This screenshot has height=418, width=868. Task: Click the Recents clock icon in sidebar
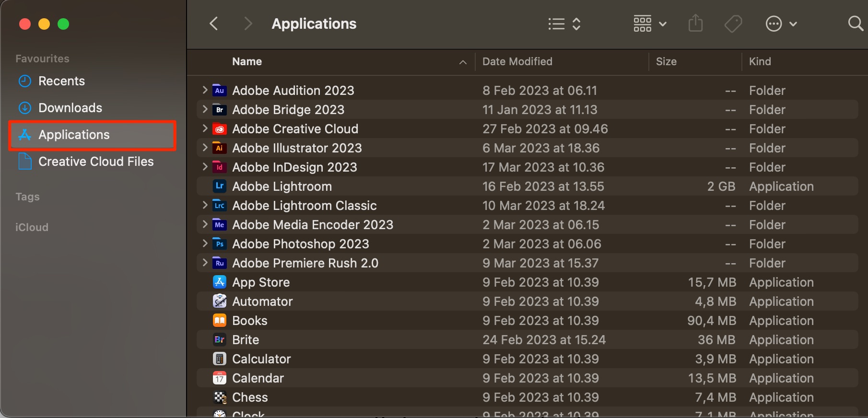point(24,81)
